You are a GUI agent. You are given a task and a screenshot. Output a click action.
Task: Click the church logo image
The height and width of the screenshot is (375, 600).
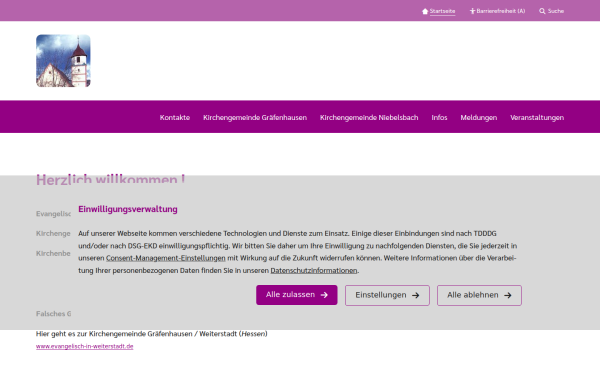click(63, 61)
